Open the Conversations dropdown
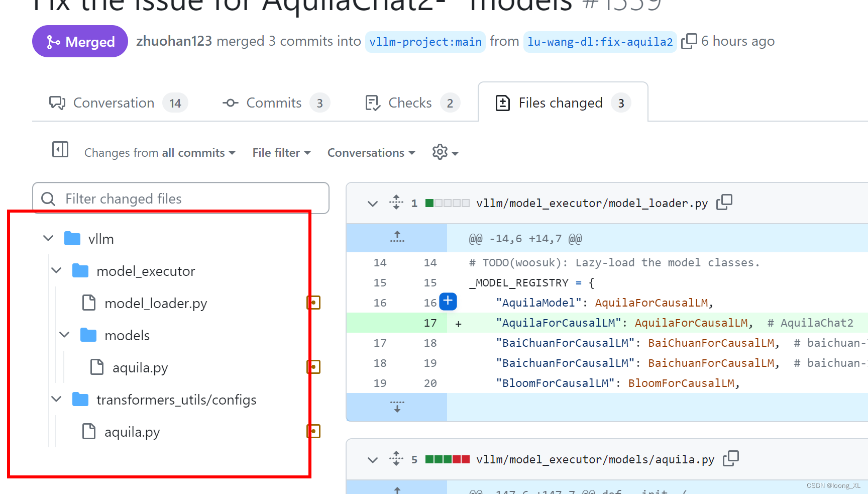The height and width of the screenshot is (494, 868). tap(371, 153)
